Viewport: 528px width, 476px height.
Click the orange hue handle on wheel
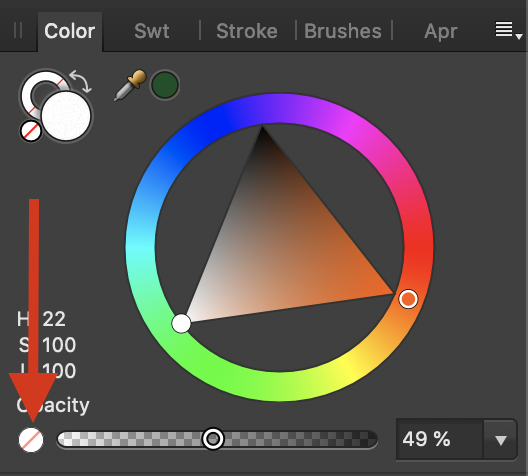pos(408,299)
